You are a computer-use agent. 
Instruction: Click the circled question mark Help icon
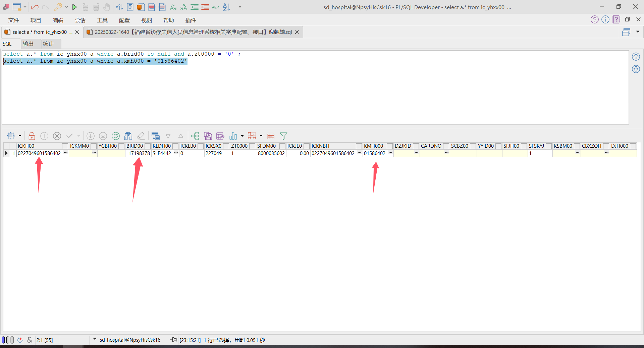[595, 19]
